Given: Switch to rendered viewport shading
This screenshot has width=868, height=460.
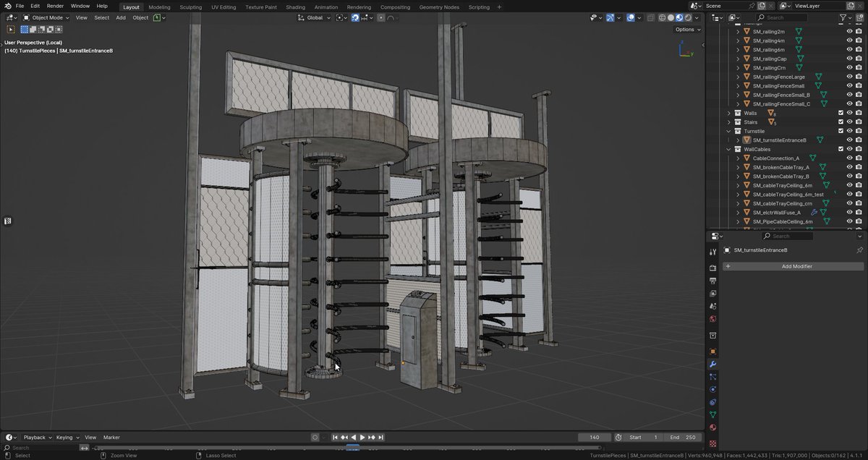Looking at the screenshot, I should 688,17.
